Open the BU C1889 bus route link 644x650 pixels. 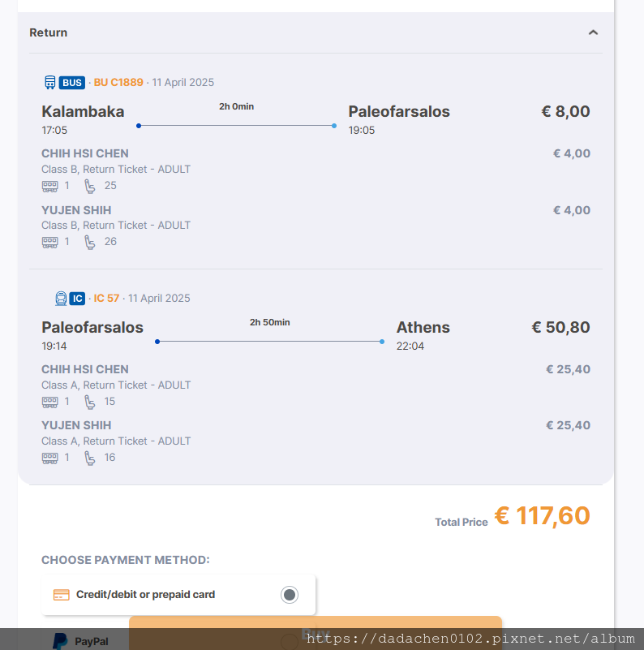[x=118, y=83]
